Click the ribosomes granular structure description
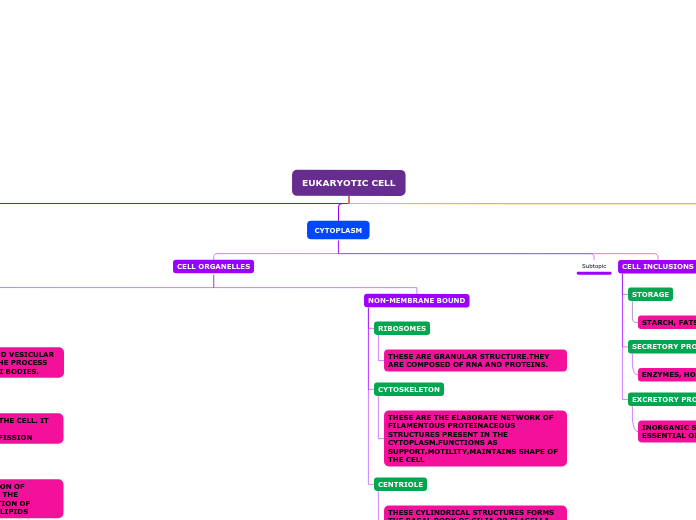Image resolution: width=696 pixels, height=520 pixels. point(475,360)
